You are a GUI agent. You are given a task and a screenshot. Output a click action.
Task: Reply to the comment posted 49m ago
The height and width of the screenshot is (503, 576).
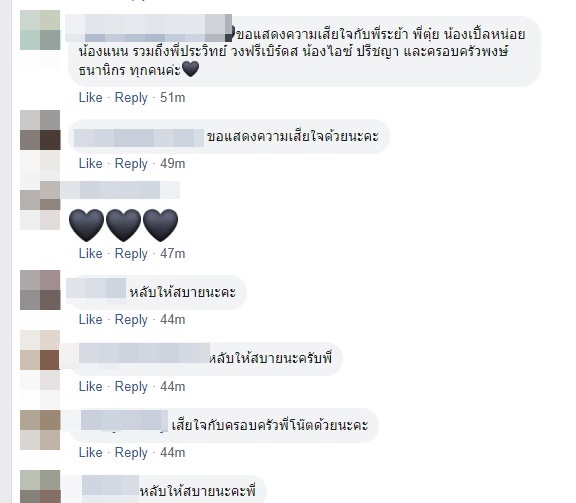pos(131,164)
